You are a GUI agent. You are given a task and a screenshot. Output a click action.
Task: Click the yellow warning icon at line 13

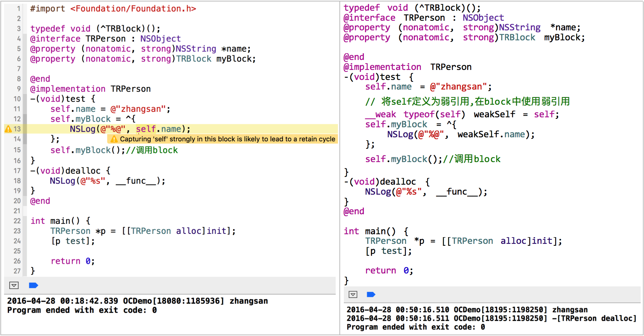[x=8, y=129]
